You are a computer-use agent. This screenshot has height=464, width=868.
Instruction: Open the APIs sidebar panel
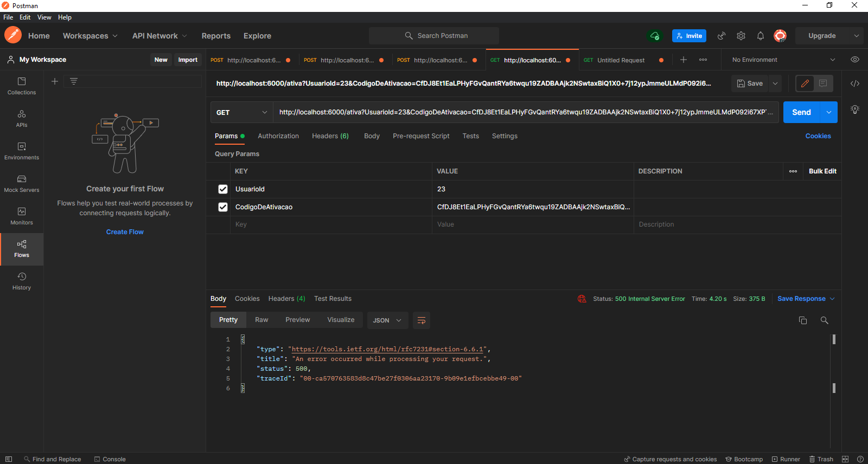click(x=22, y=118)
